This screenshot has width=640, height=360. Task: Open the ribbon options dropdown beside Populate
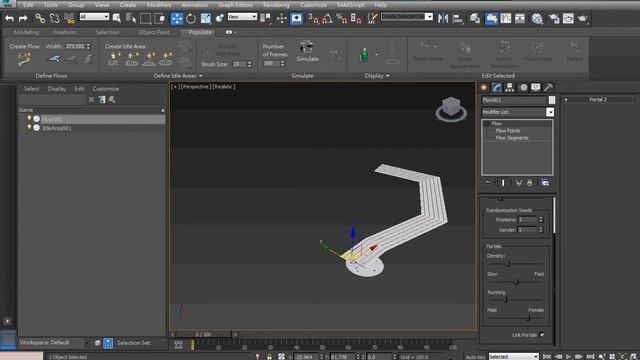pyautogui.click(x=231, y=32)
